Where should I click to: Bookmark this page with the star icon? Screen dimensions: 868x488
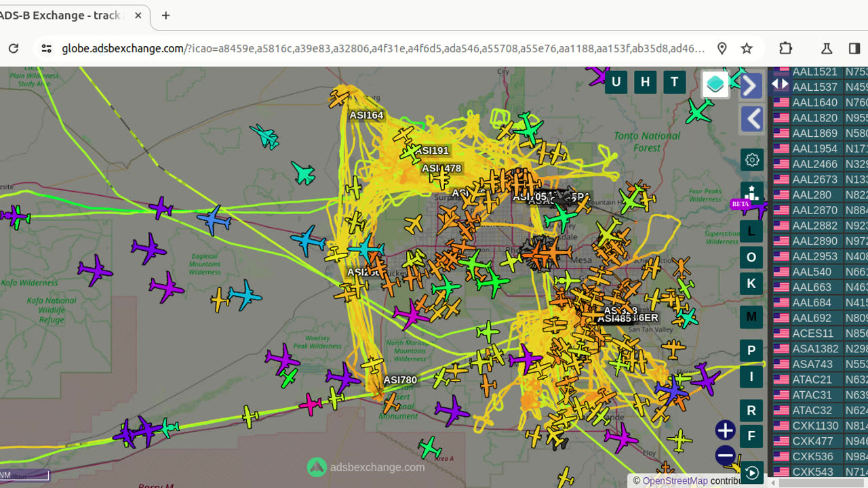pyautogui.click(x=747, y=48)
